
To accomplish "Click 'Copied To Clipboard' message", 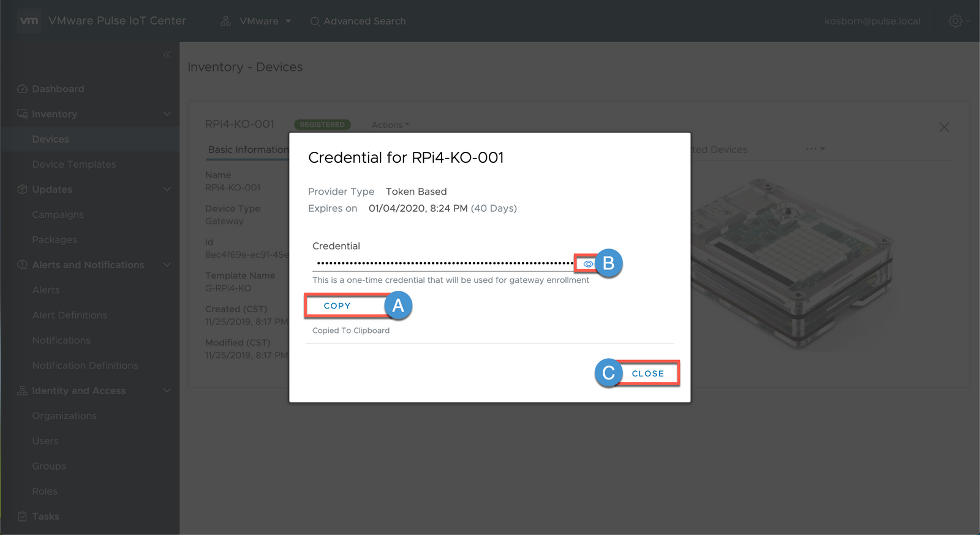I will pos(351,331).
